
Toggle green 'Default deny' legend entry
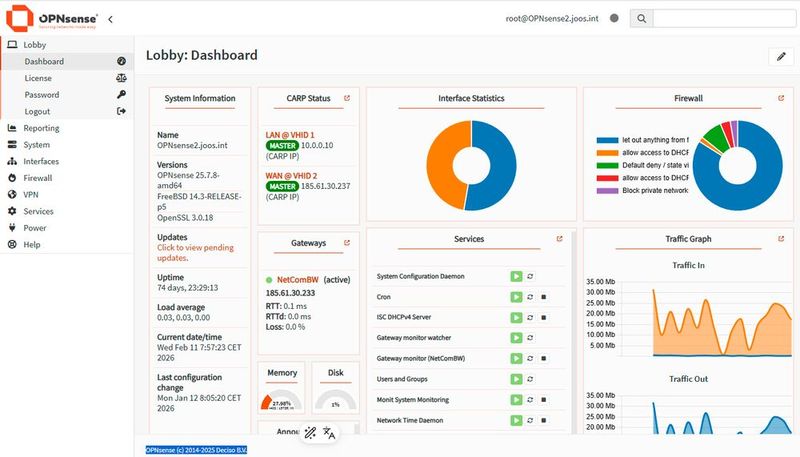point(642,165)
